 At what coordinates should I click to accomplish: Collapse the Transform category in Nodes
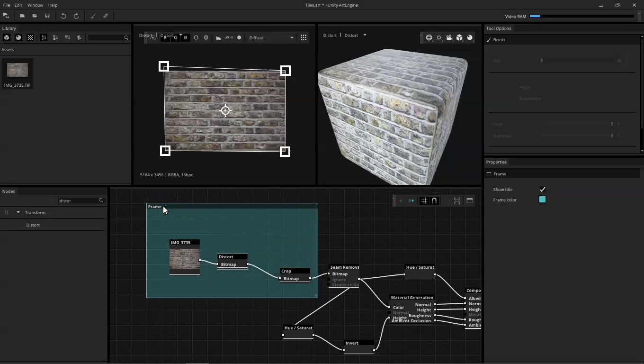coord(18,212)
